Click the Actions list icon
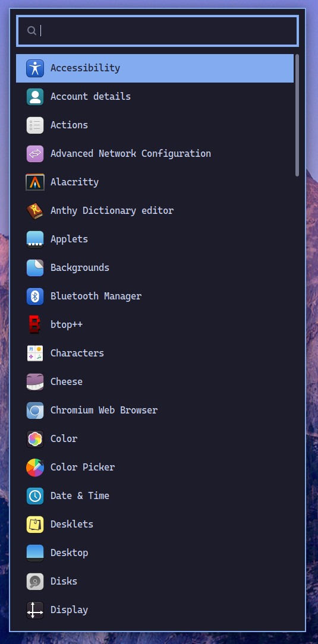The height and width of the screenshot is (644, 318). click(35, 125)
